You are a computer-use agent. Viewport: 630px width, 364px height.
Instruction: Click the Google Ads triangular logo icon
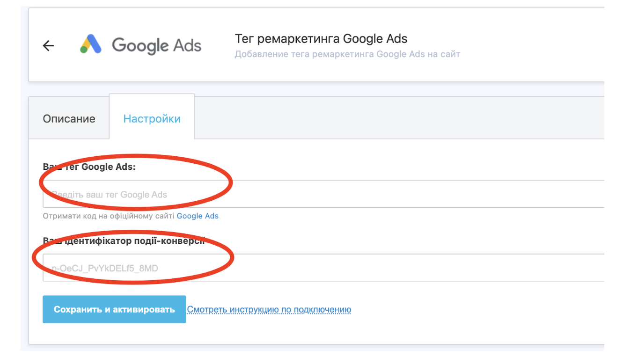91,45
